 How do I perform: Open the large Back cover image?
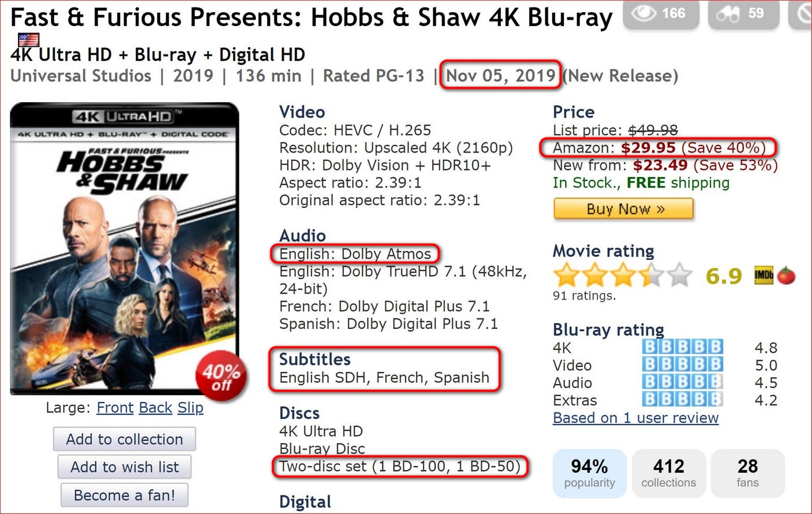[155, 408]
